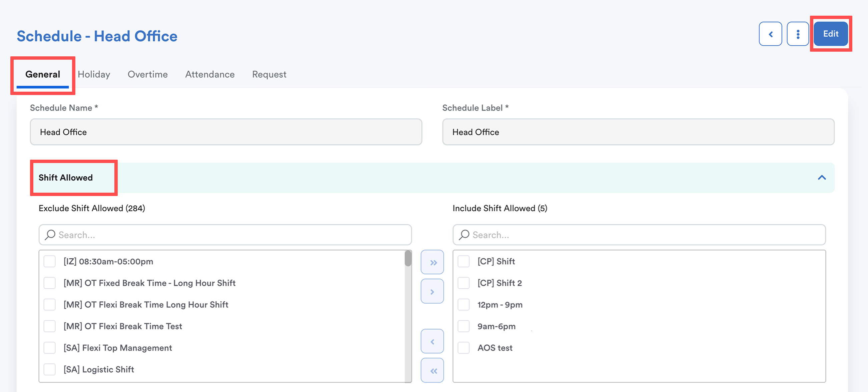Collapse the Shift Allowed section chevron

tap(822, 177)
